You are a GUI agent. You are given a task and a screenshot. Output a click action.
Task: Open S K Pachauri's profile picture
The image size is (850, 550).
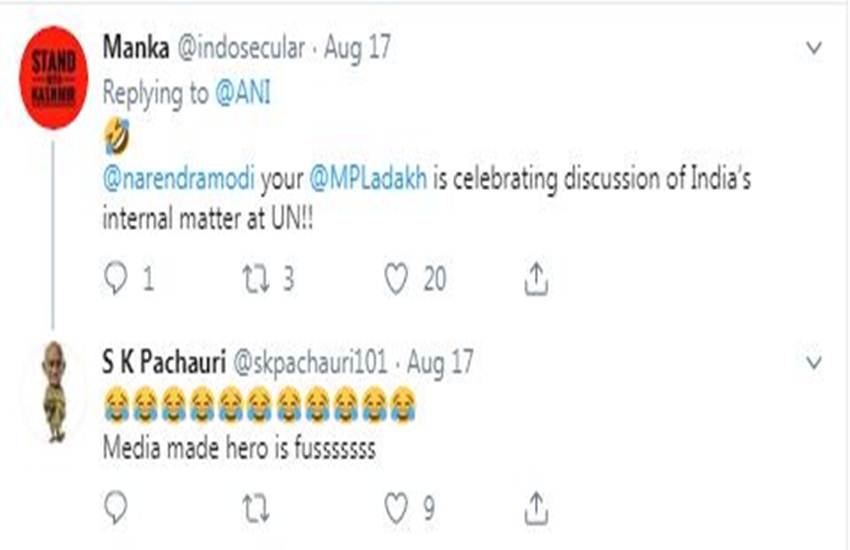[55, 392]
